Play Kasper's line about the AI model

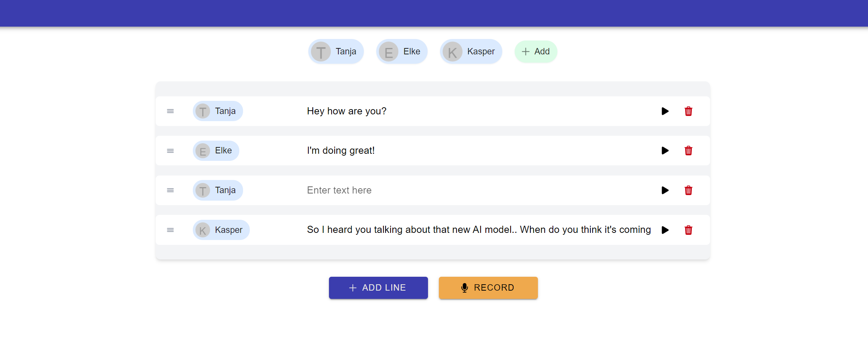665,230
